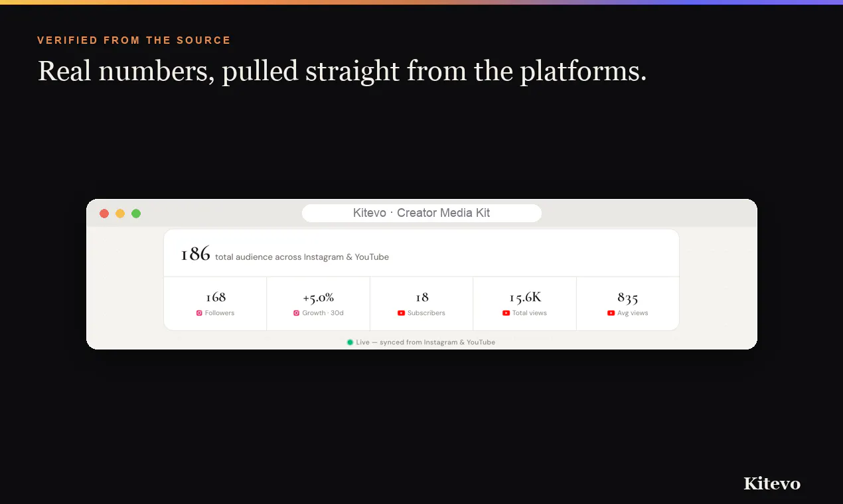Click the YouTube icon beside Total views
Viewport: 843px width, 504px height.
[x=506, y=313]
